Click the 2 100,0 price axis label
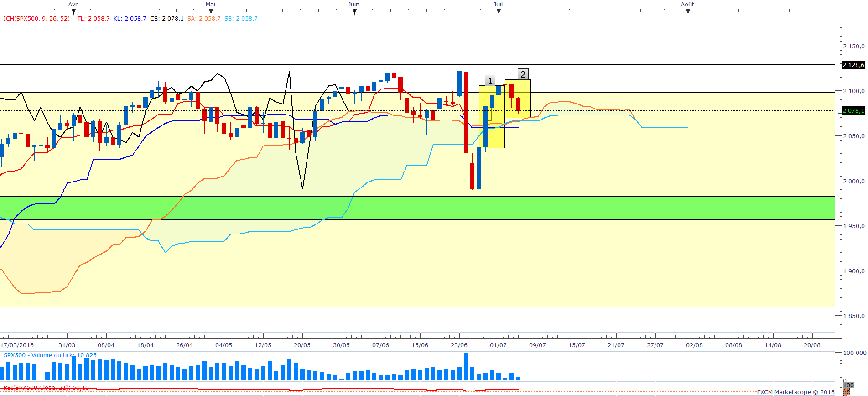Image resolution: width=868 pixels, height=396 pixels. click(853, 91)
